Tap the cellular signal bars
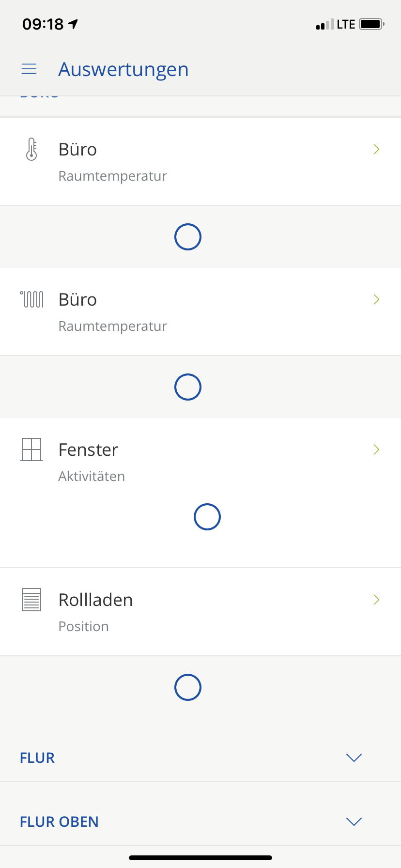Screen dimensions: 401x868 [324, 25]
